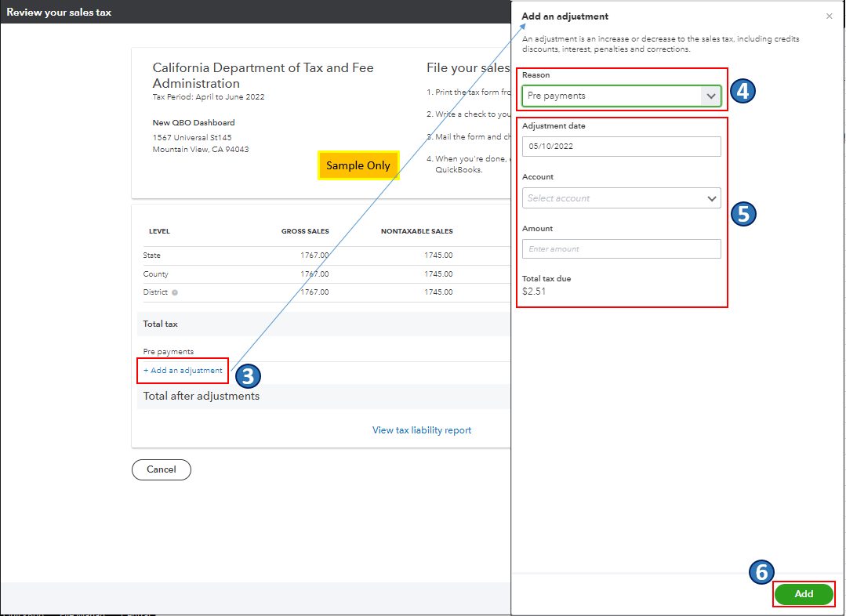Click the numbered step 6 marker
This screenshot has height=616, width=846.
click(761, 572)
